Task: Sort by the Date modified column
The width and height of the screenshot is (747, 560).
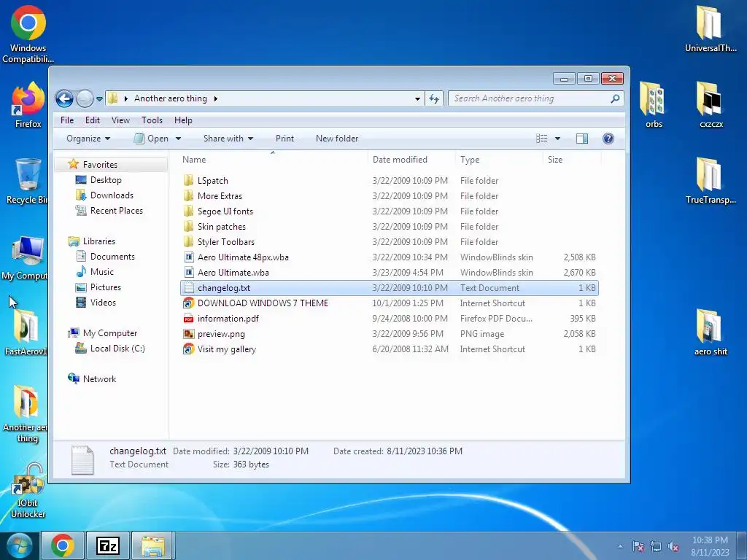Action: pos(411,160)
